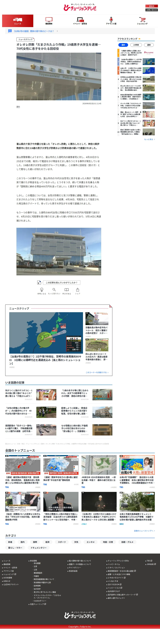Click the footer アナウンス室 link
Viewport: 160px width, 644px height.
point(8,571)
